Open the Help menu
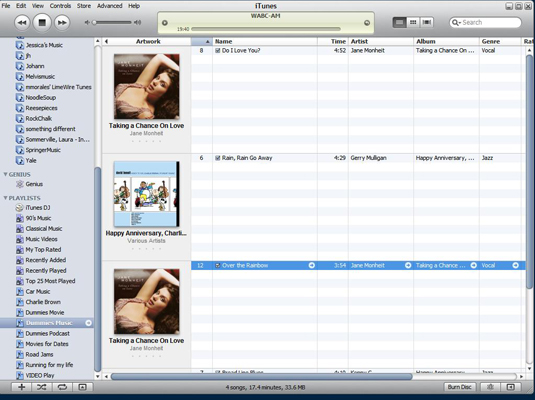 [134, 6]
